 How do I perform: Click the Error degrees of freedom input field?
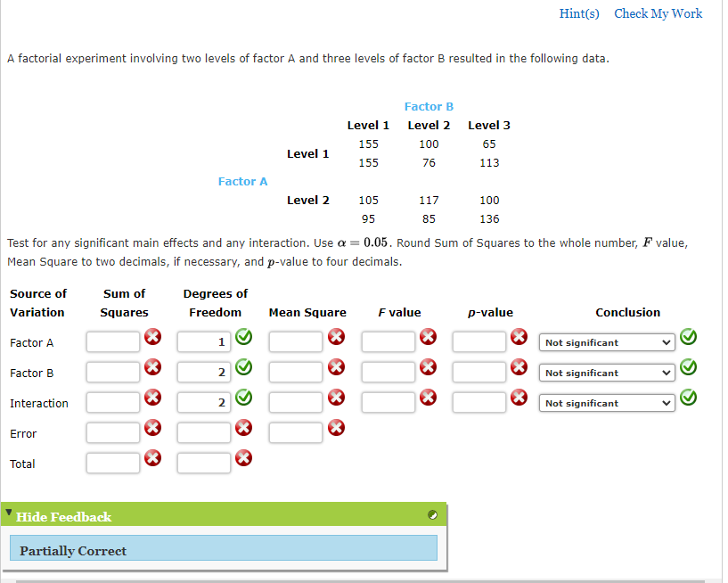tap(203, 432)
